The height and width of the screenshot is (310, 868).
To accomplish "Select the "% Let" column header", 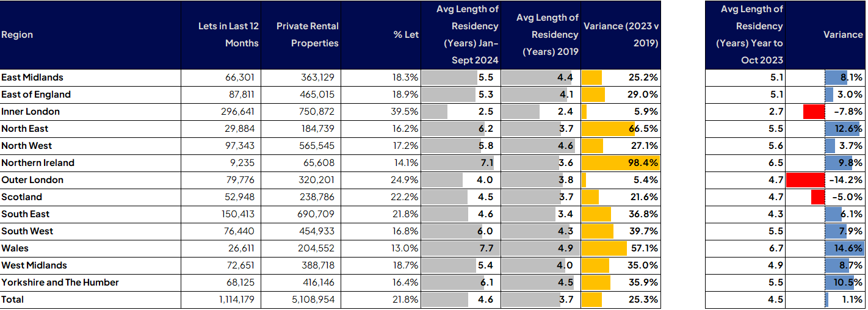I will pyautogui.click(x=406, y=35).
